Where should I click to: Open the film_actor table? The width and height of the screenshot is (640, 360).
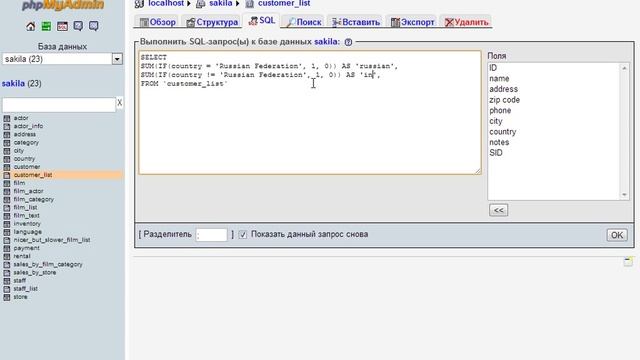click(x=28, y=191)
